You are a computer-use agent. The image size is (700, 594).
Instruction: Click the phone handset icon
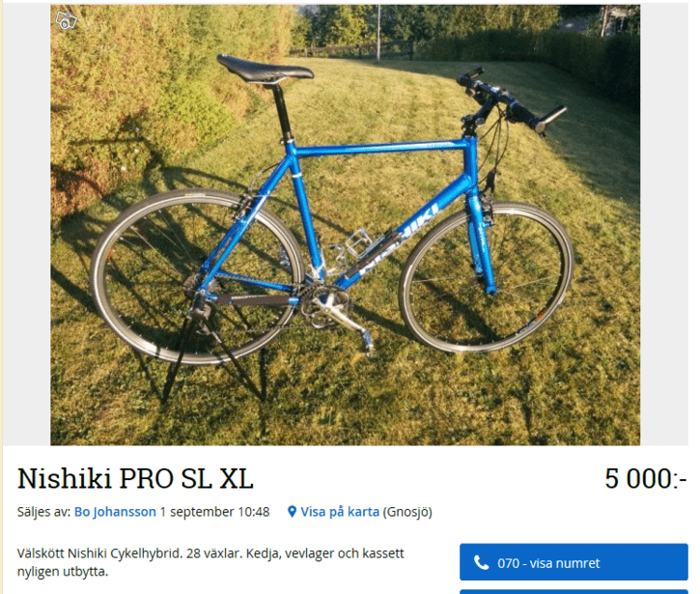(481, 562)
